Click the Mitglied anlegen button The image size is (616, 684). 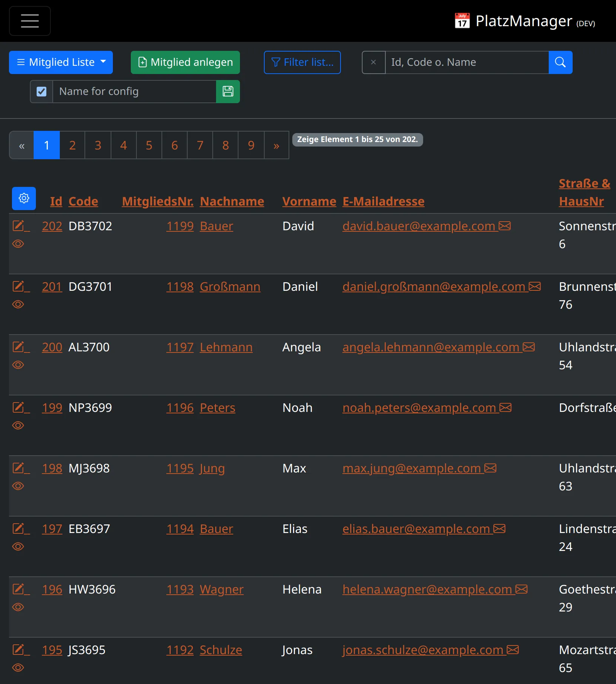(185, 62)
